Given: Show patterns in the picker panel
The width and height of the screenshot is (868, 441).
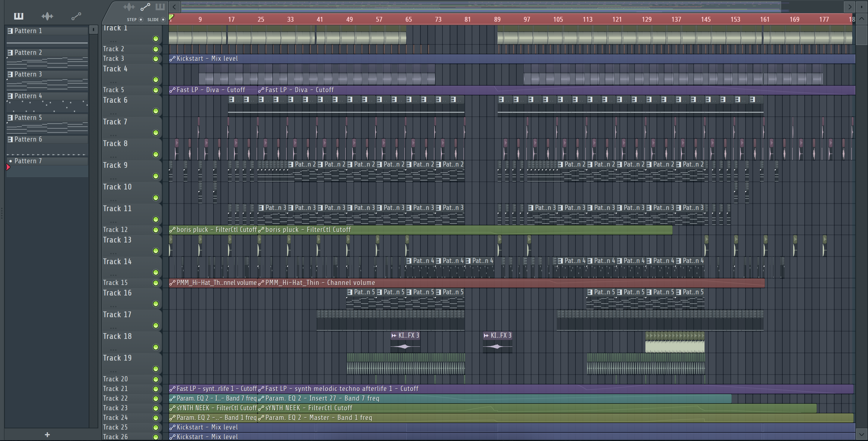Looking at the screenshot, I should 18,16.
